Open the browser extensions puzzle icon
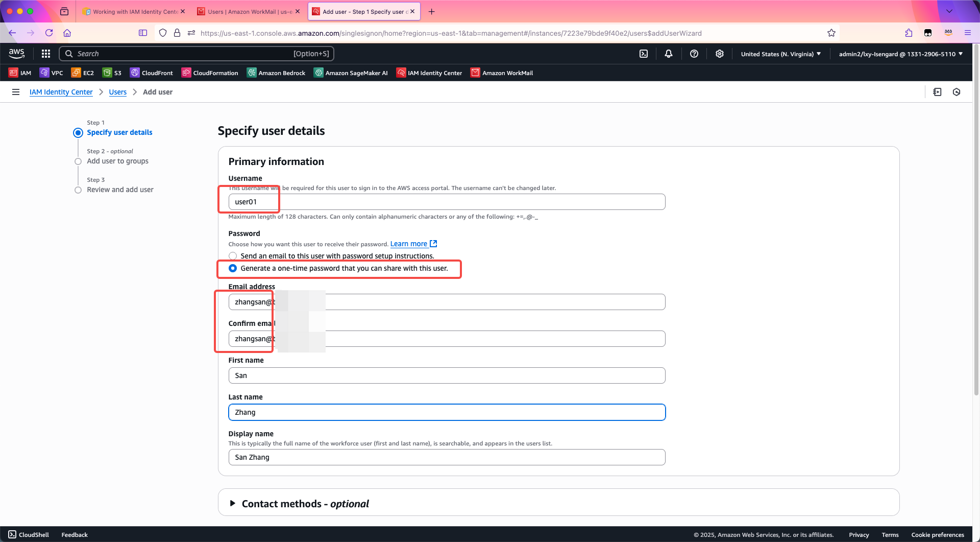 click(909, 33)
